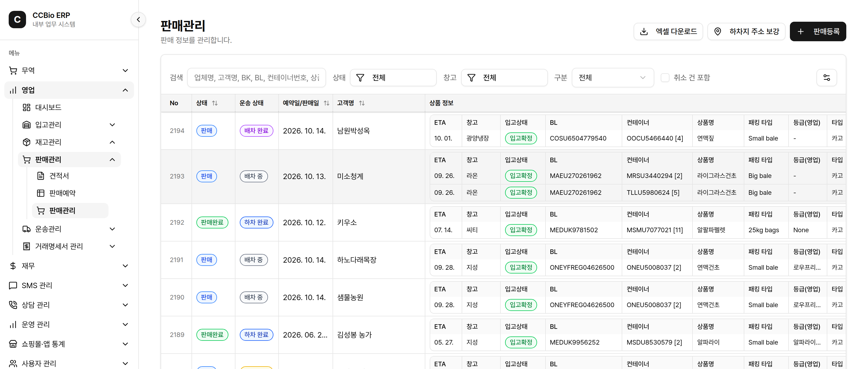Click the 상담 관리 phone icon
868x369 pixels.
click(13, 305)
